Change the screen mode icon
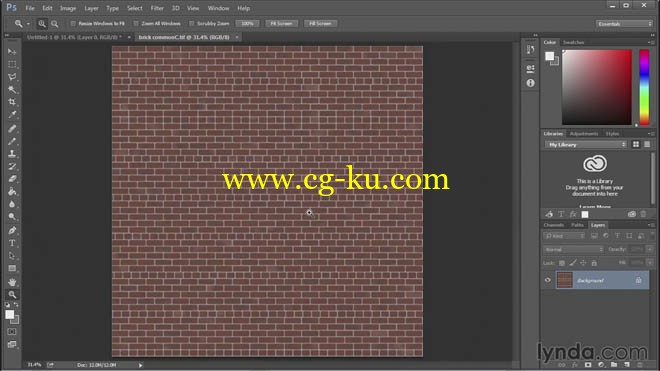 tap(12, 344)
